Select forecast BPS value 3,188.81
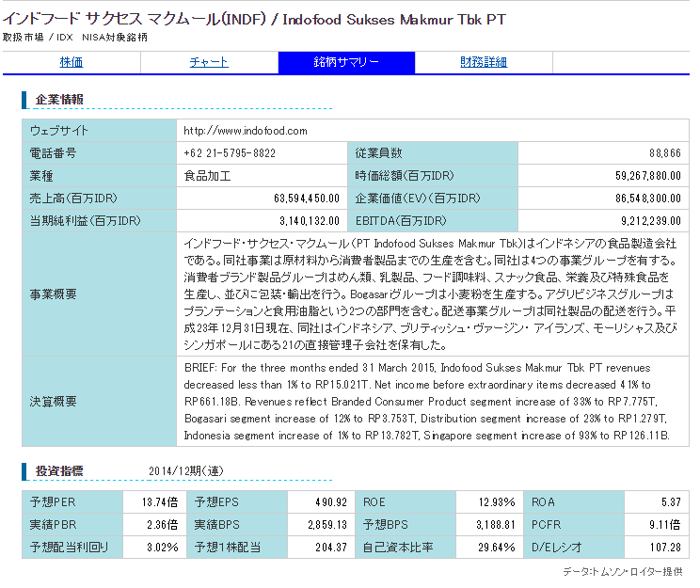The width and height of the screenshot is (700, 588). (496, 525)
